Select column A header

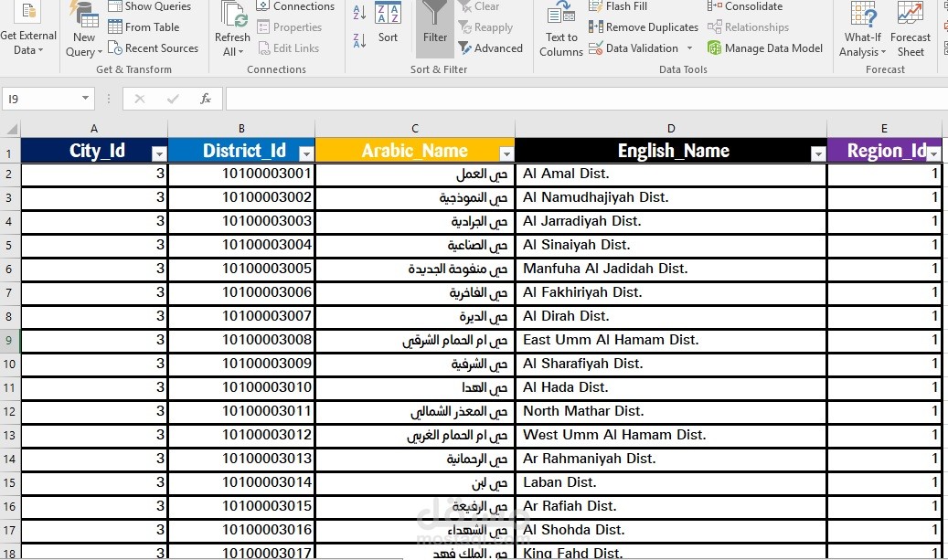(x=94, y=129)
